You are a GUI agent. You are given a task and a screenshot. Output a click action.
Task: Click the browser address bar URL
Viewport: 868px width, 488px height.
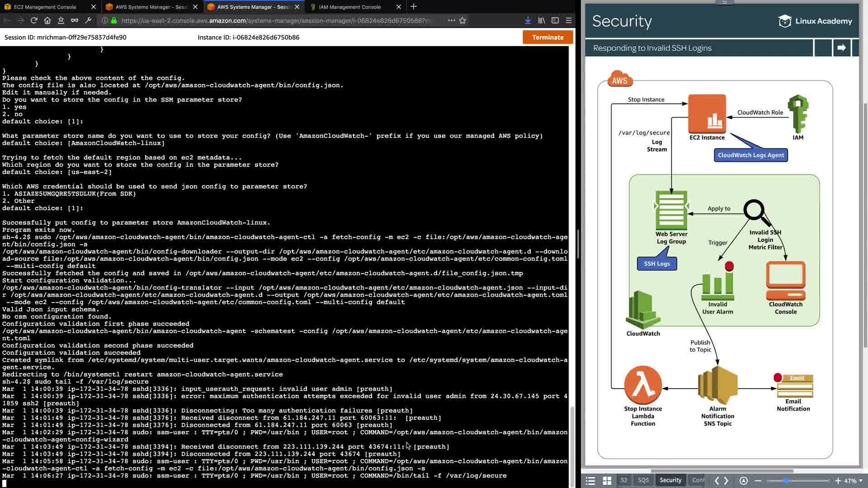(x=271, y=20)
